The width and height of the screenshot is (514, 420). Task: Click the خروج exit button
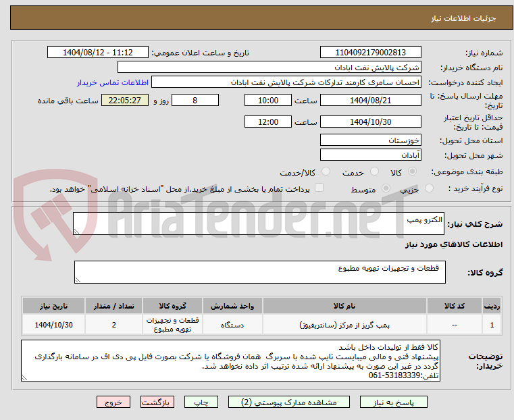pos(113,402)
